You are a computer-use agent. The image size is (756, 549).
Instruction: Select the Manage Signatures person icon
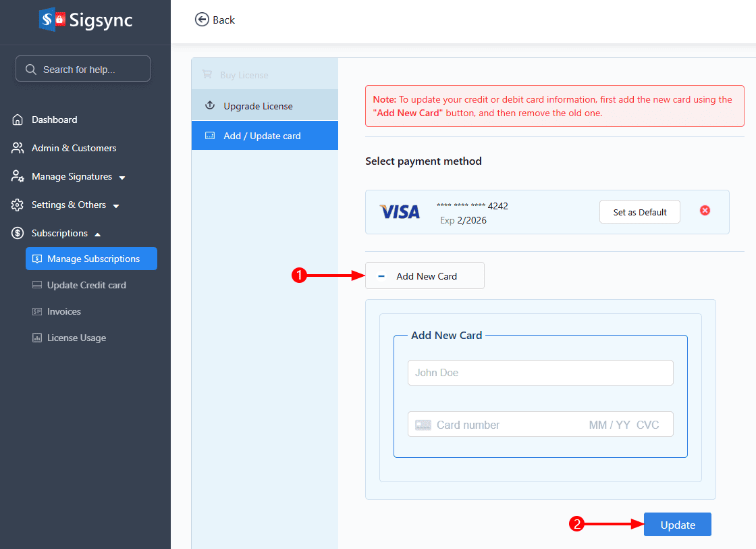pos(17,176)
